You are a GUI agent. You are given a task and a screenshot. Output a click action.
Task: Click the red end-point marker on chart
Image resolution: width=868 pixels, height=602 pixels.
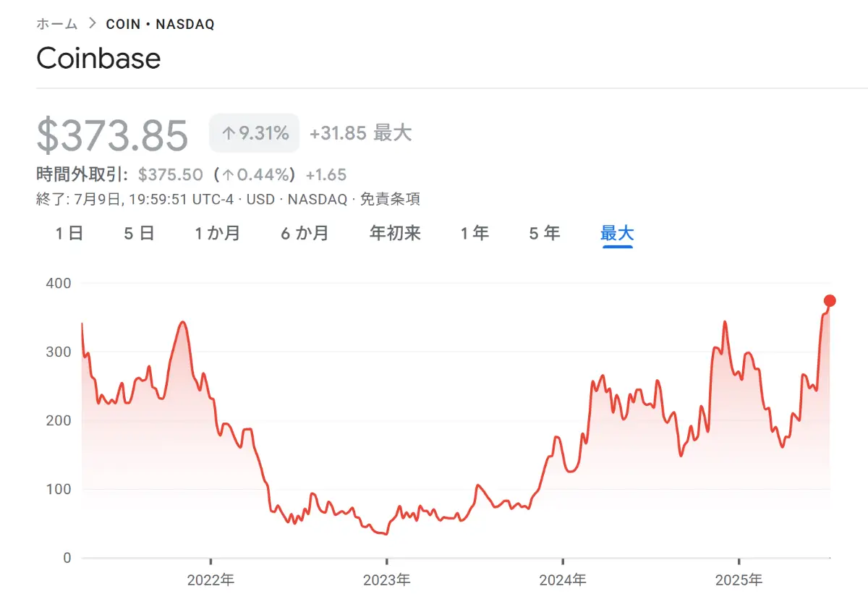[830, 301]
